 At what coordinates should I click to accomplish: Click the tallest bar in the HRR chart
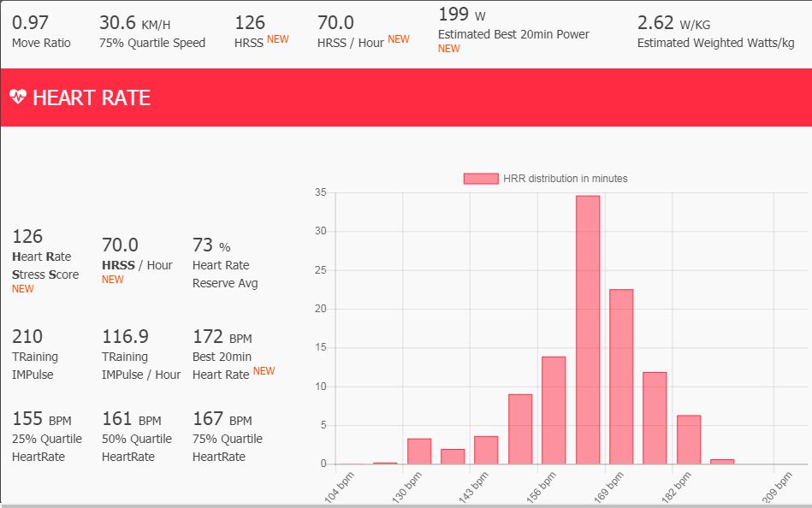587,329
